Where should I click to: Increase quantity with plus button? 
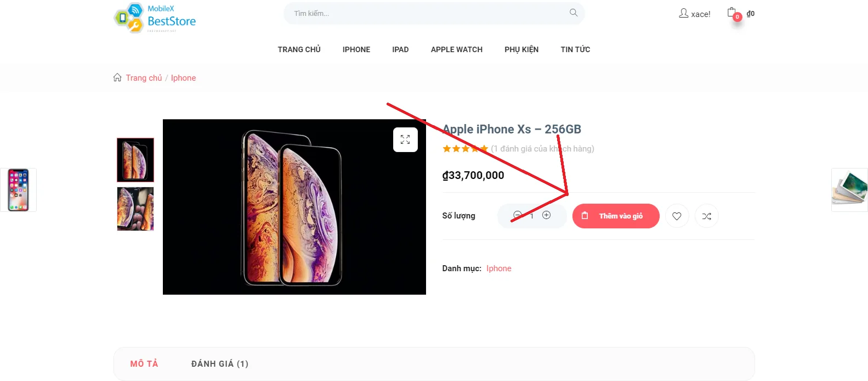[546, 215]
